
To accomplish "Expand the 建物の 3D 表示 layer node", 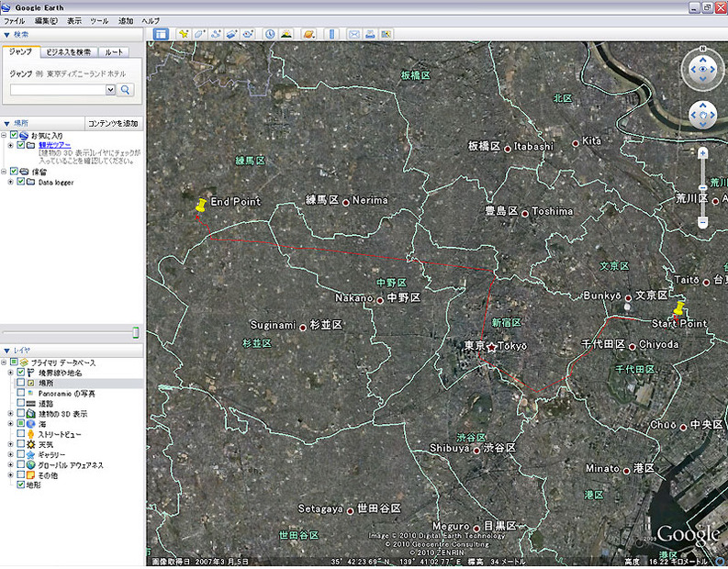I will [x=10, y=414].
